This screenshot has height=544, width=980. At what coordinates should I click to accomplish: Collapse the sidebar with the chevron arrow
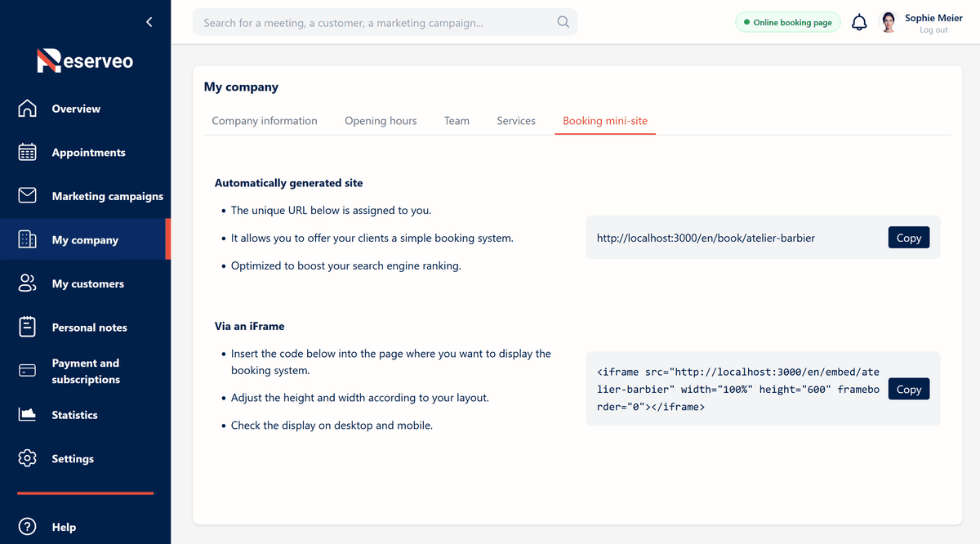point(149,22)
